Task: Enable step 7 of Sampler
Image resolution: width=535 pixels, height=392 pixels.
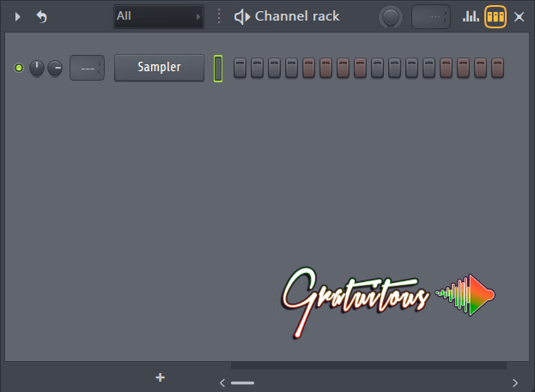Action: coord(343,68)
